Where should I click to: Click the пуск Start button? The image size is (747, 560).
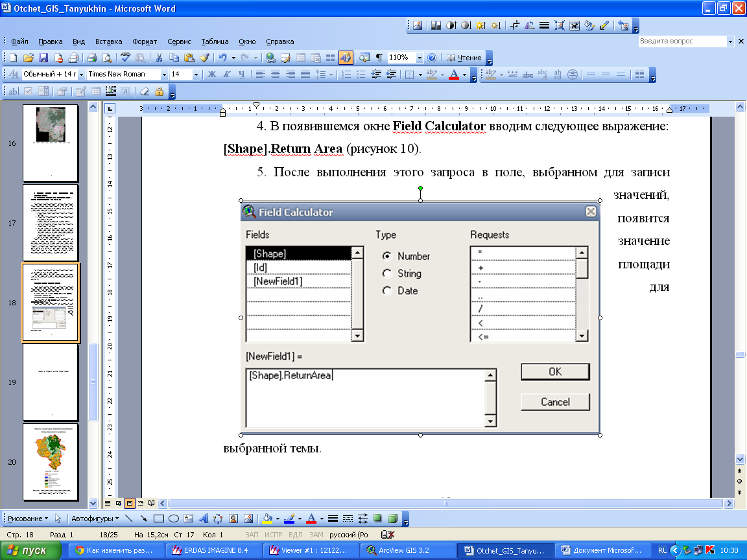(x=31, y=550)
